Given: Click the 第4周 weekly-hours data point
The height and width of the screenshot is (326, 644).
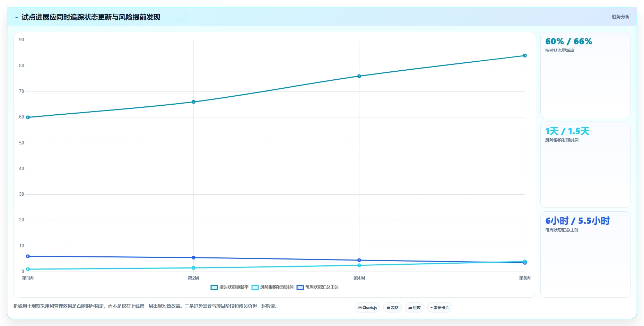Looking at the screenshot, I should tap(359, 260).
